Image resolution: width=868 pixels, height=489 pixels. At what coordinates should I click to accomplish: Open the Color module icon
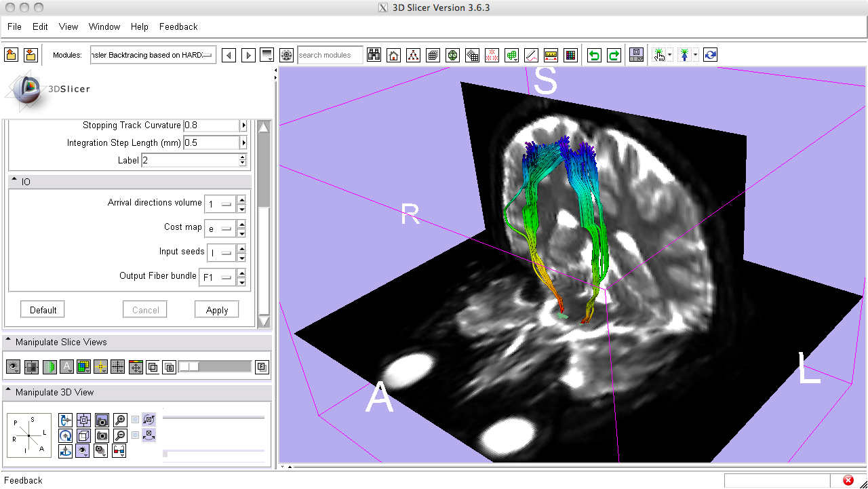point(570,55)
